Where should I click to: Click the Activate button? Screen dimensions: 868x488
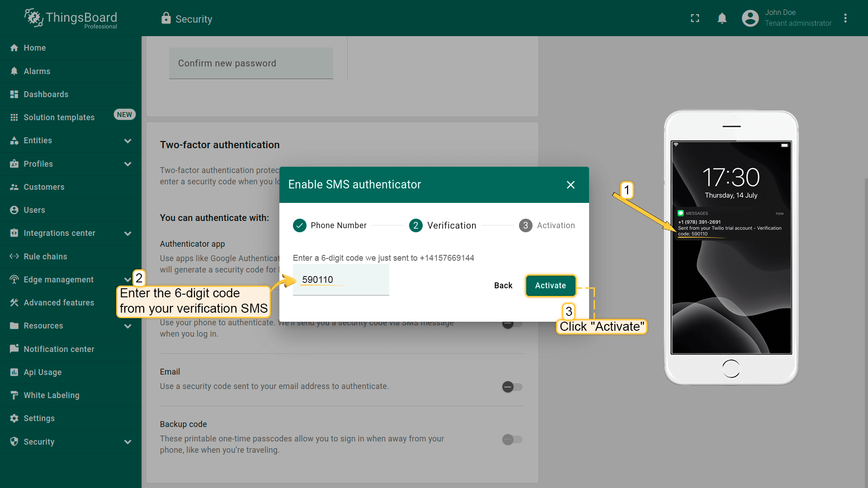click(x=550, y=286)
